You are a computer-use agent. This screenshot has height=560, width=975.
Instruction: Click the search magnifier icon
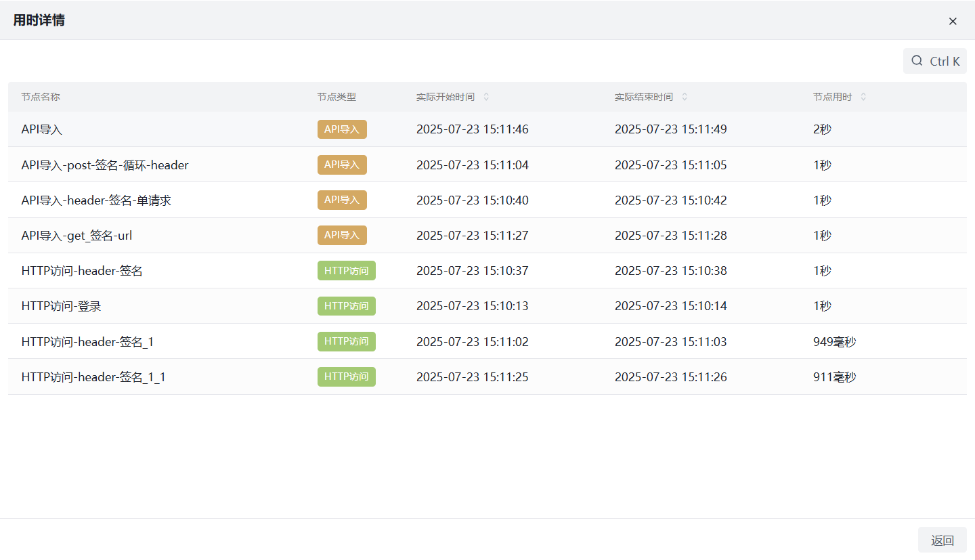pyautogui.click(x=917, y=61)
